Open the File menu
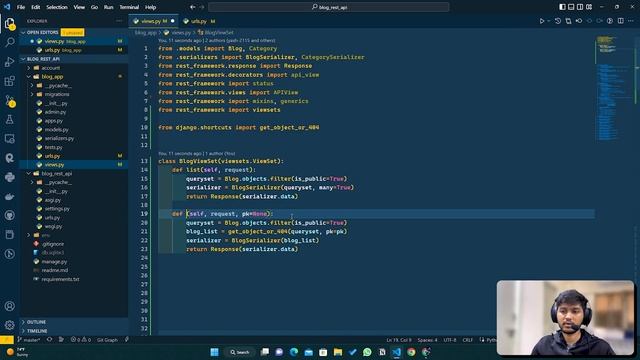Viewport: 640px width, 360px height. (21, 7)
